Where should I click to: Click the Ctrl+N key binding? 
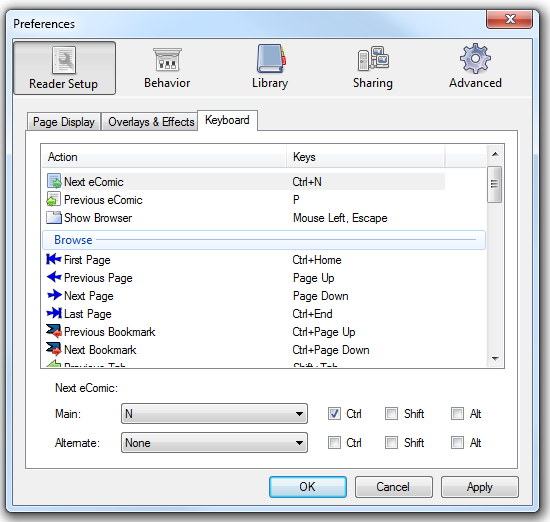click(307, 182)
